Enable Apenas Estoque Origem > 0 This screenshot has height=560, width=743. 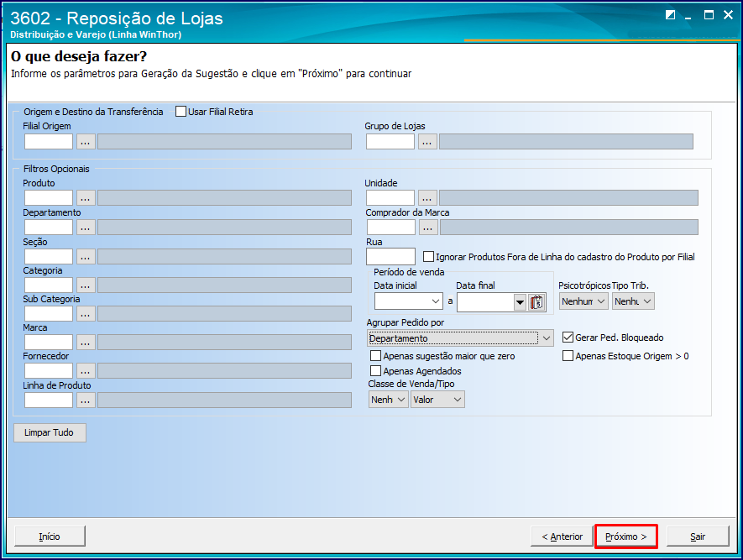[x=568, y=356]
